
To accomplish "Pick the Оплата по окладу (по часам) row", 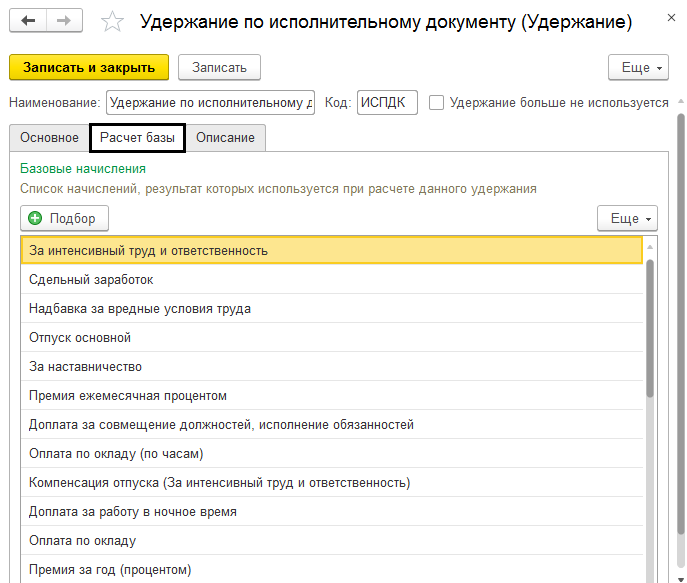I will pyautogui.click(x=116, y=454).
